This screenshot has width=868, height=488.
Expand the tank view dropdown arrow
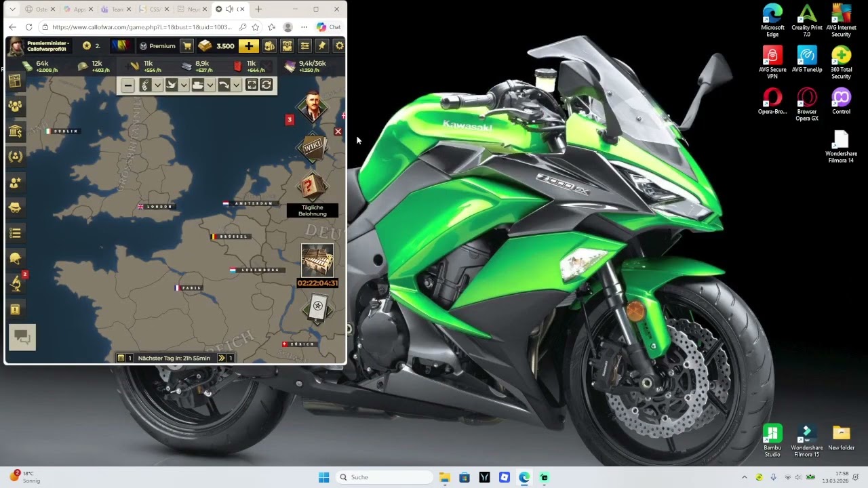[210, 85]
